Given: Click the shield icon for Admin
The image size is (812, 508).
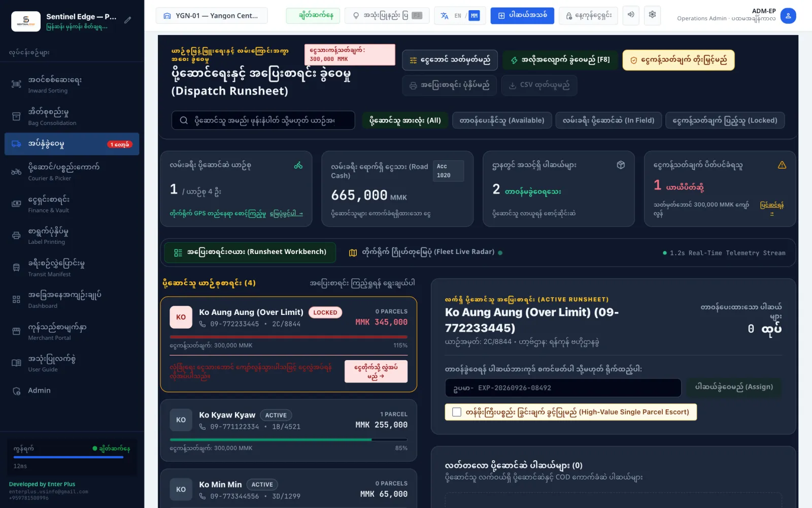Looking at the screenshot, I should [16, 391].
